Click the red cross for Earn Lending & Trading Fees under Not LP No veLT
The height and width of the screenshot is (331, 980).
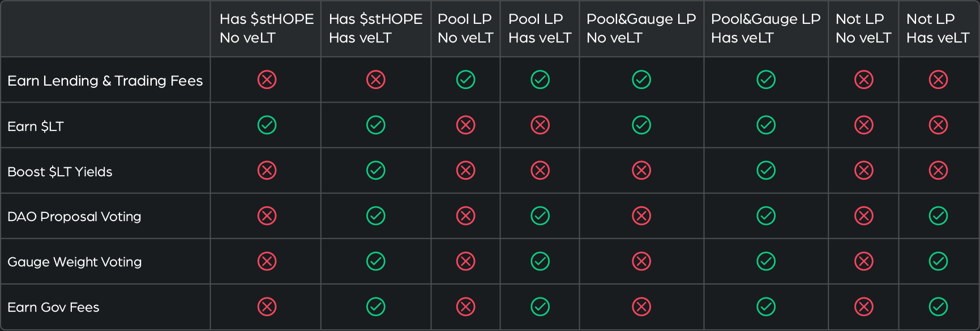864,80
